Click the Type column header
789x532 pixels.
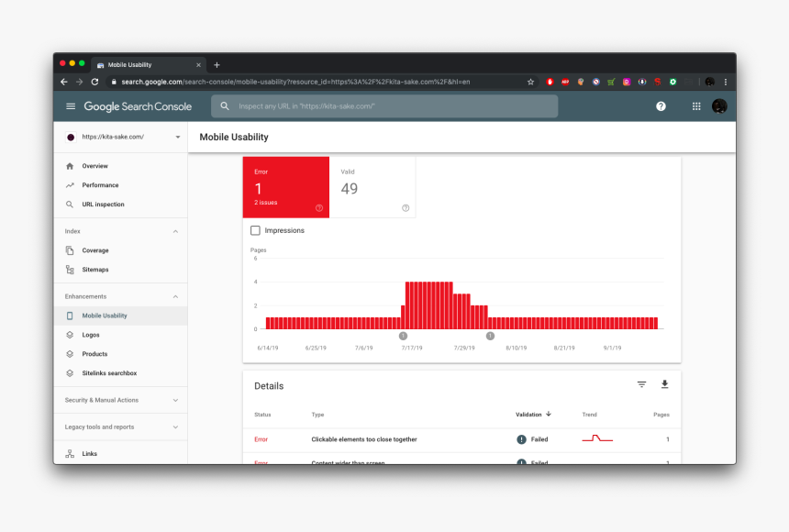317,415
